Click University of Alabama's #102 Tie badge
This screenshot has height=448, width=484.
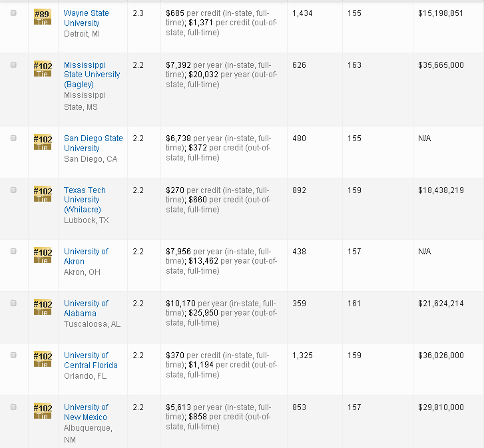pyautogui.click(x=43, y=307)
